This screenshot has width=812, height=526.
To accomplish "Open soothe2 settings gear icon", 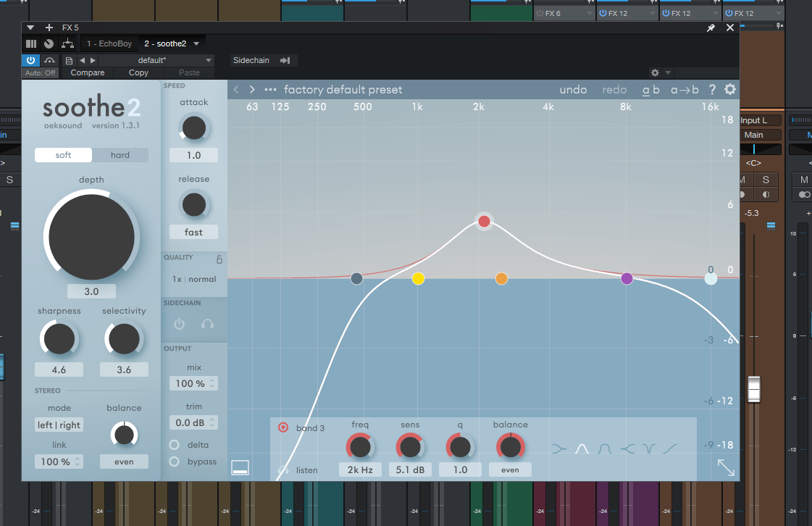I will 729,90.
